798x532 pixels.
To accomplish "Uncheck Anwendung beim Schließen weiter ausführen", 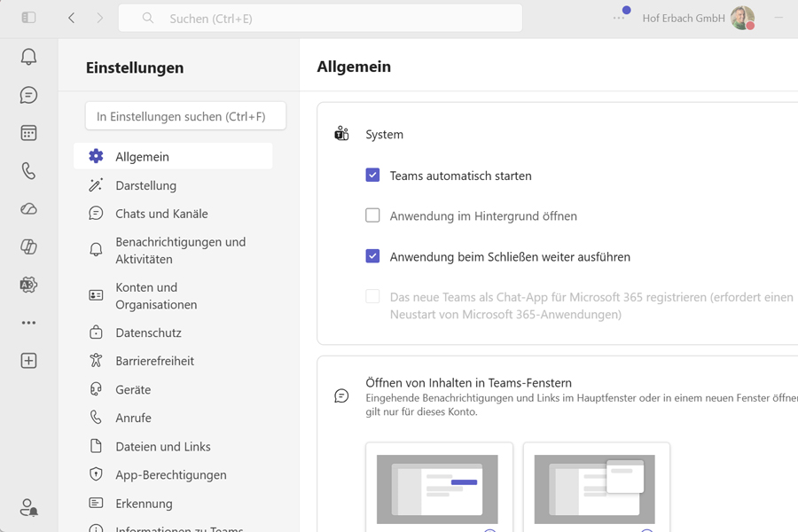I will 372,255.
